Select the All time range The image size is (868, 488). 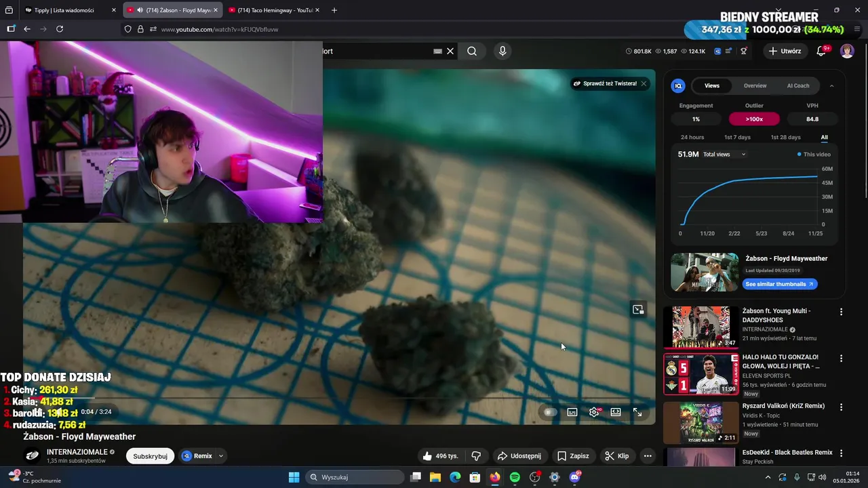point(825,138)
